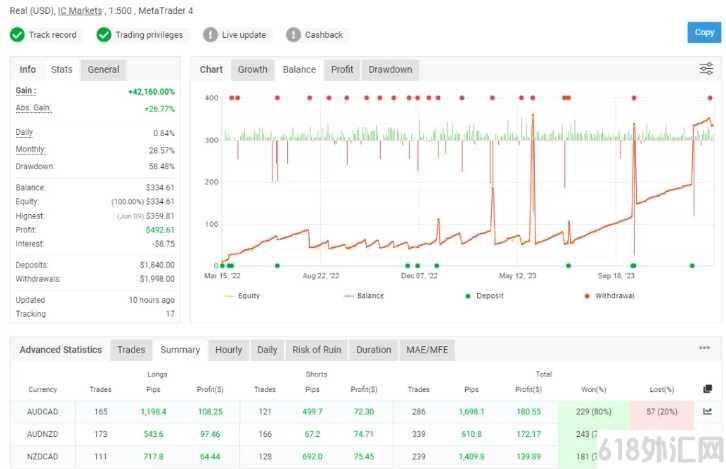The width and height of the screenshot is (726, 469).
Task: Click the Abs. Gain label link
Action: 33,108
